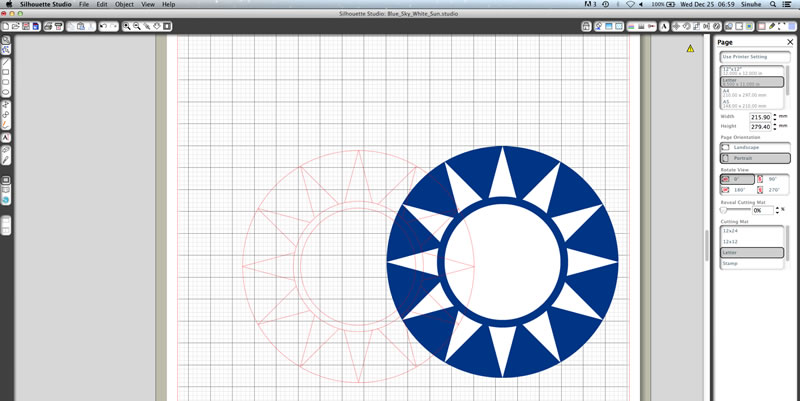Select 0° rotate view option
The height and width of the screenshot is (401, 800).
click(x=737, y=180)
